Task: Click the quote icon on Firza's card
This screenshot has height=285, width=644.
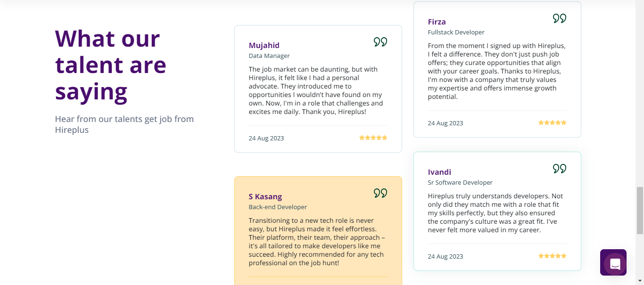Action: pos(559,18)
